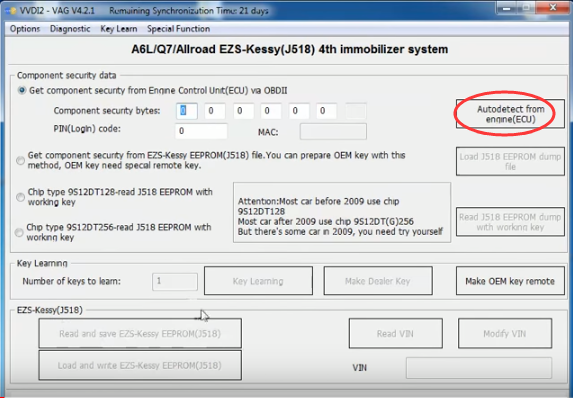Focus the fifth component security byte field
The height and width of the screenshot is (398, 573).
299,111
